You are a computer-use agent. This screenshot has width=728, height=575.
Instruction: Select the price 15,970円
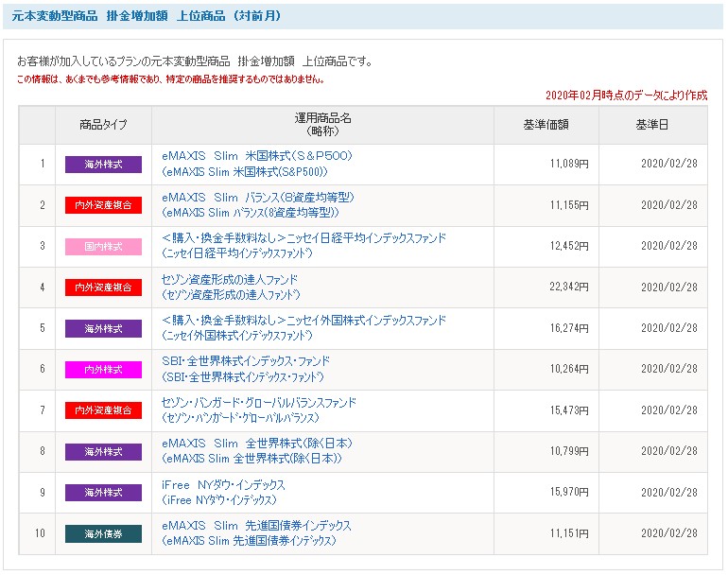[569, 492]
